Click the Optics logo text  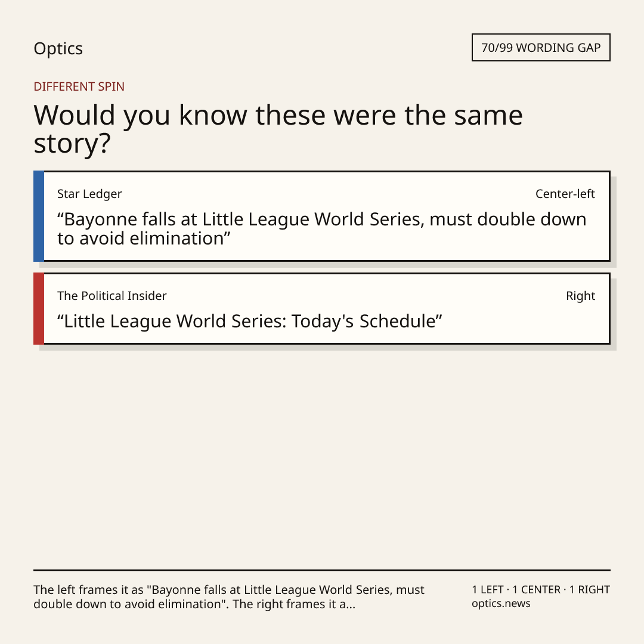[x=58, y=49]
